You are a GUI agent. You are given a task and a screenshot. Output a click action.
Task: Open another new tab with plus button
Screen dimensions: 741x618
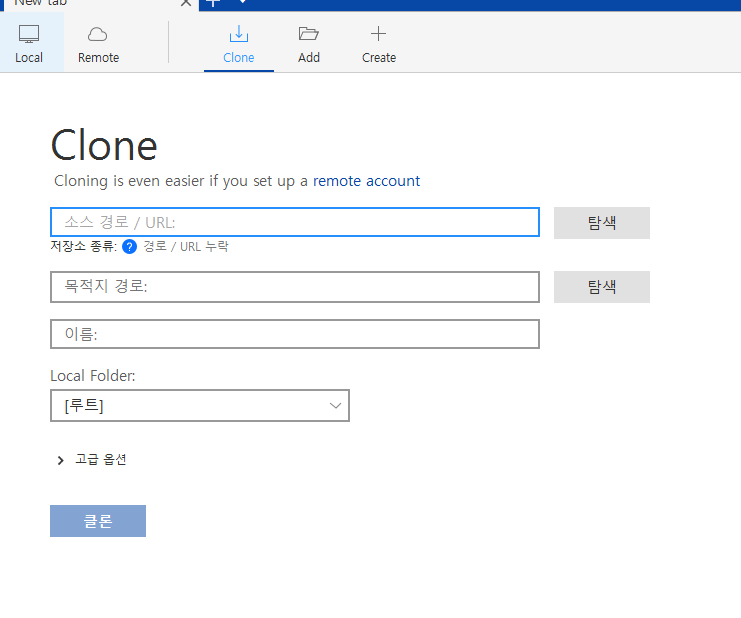(x=213, y=3)
